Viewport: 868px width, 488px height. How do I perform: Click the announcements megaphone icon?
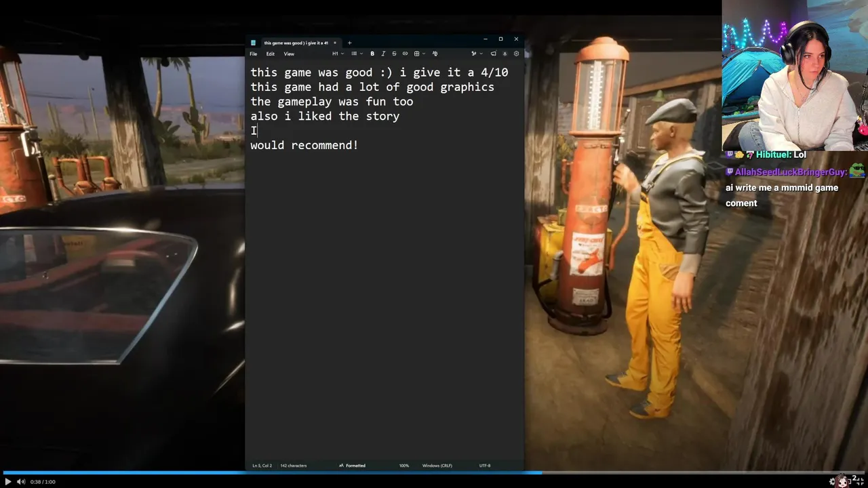pyautogui.click(x=494, y=54)
